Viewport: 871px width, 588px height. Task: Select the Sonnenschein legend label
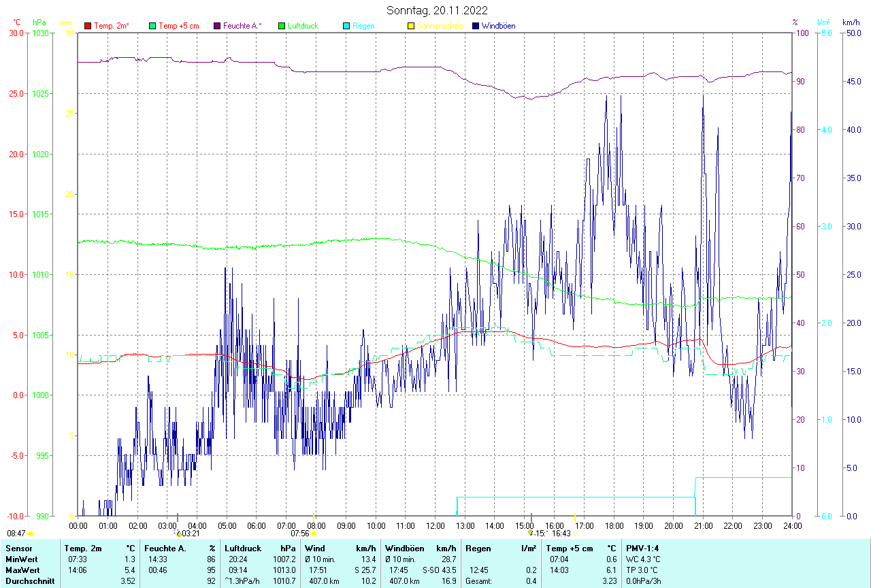(x=440, y=26)
